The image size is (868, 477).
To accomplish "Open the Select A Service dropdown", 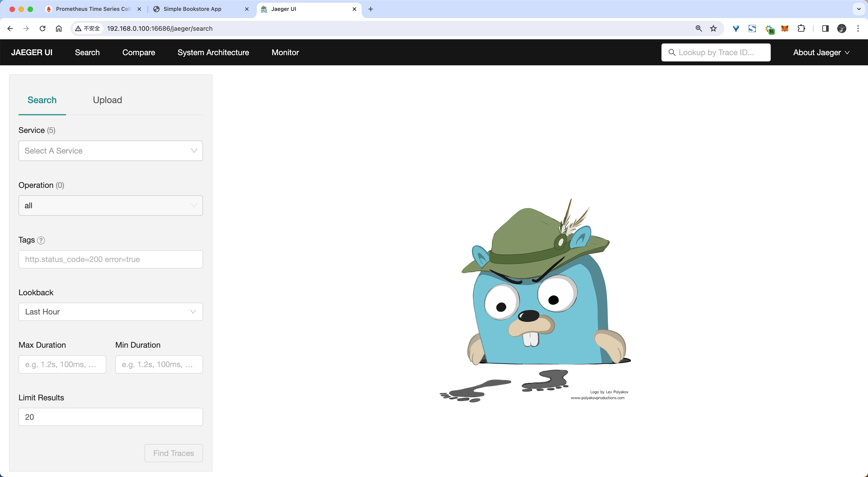I will (x=111, y=151).
